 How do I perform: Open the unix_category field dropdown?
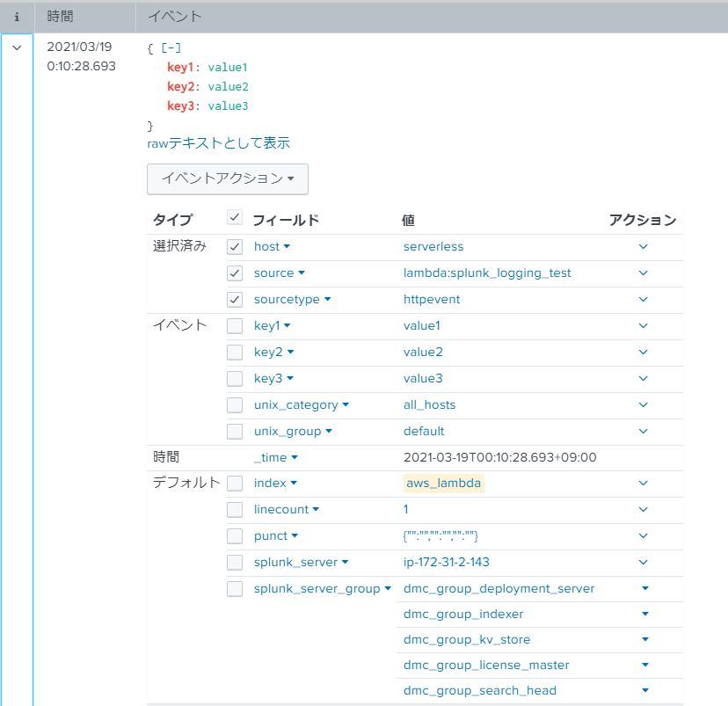click(x=302, y=404)
